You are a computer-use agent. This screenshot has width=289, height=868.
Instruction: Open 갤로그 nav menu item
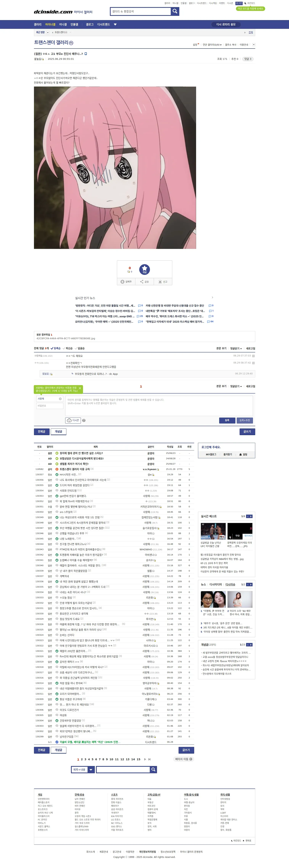(89, 24)
